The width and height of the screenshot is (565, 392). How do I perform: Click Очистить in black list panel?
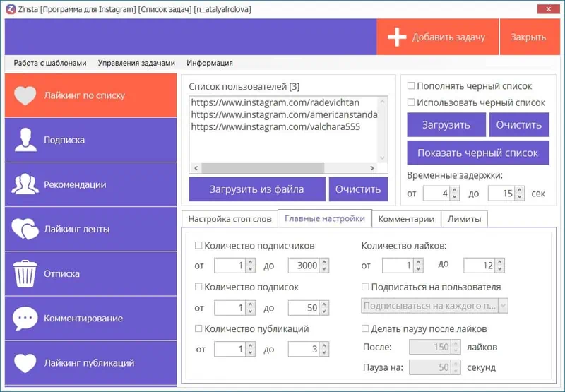coord(519,124)
